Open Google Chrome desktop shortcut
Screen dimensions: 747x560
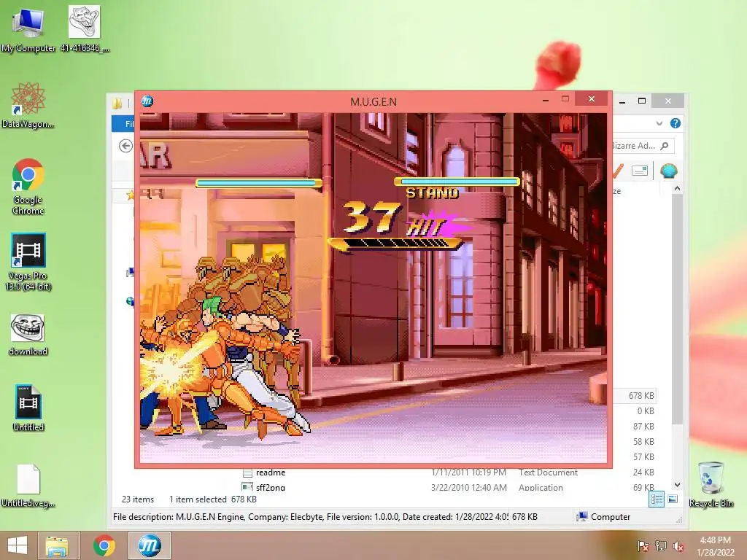(x=28, y=186)
